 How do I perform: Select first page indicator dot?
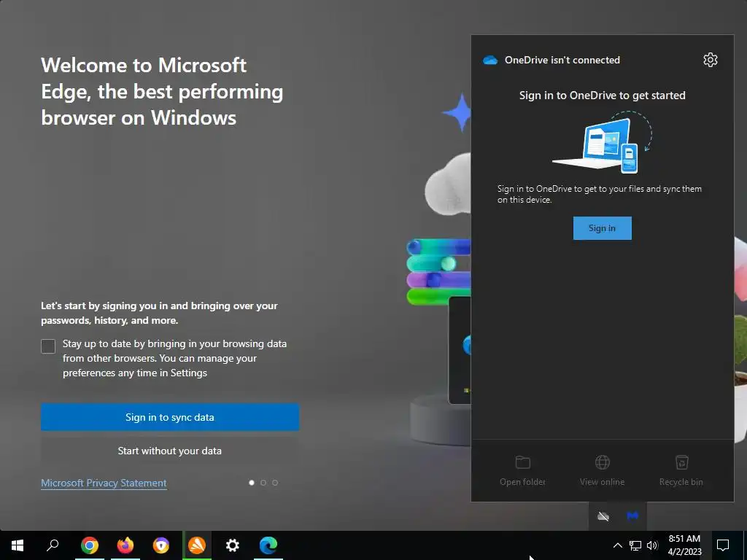252,483
